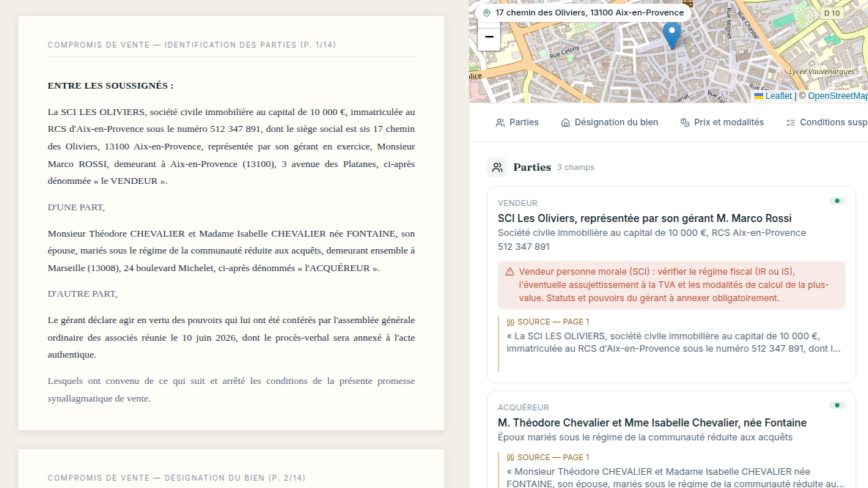
Task: Toggle the green status switch on Vendeur card
Action: (837, 201)
